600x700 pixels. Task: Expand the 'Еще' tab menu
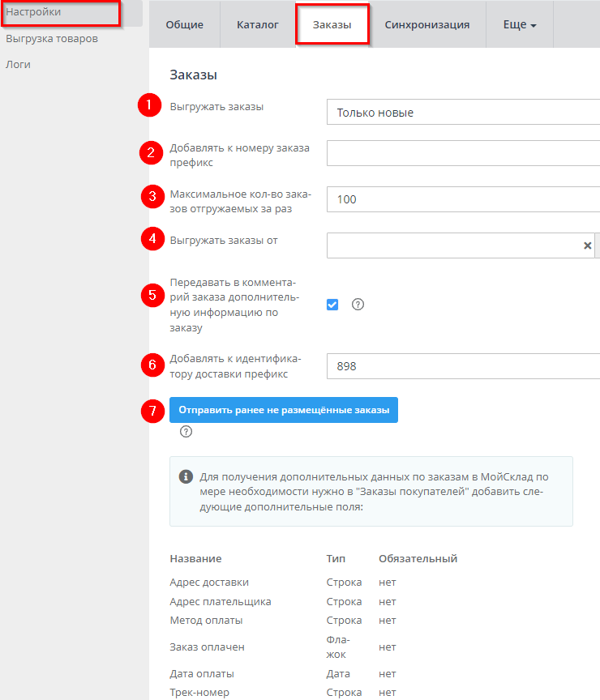(520, 25)
